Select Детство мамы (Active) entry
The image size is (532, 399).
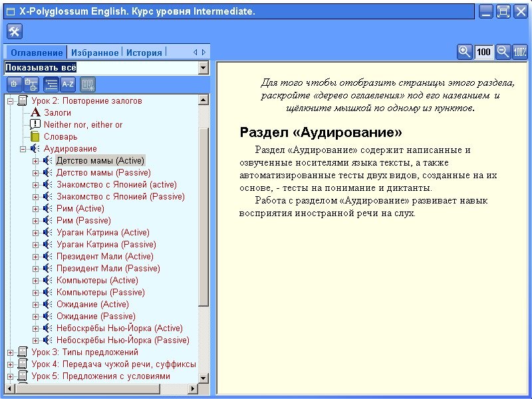(100, 160)
